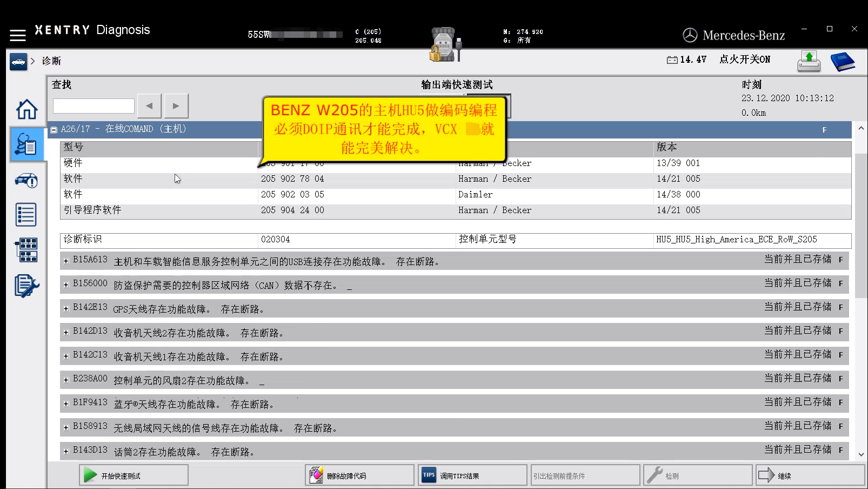The image size is (868, 489).
Task: Click 开始快速测试 start quick test button
Action: pyautogui.click(x=133, y=475)
